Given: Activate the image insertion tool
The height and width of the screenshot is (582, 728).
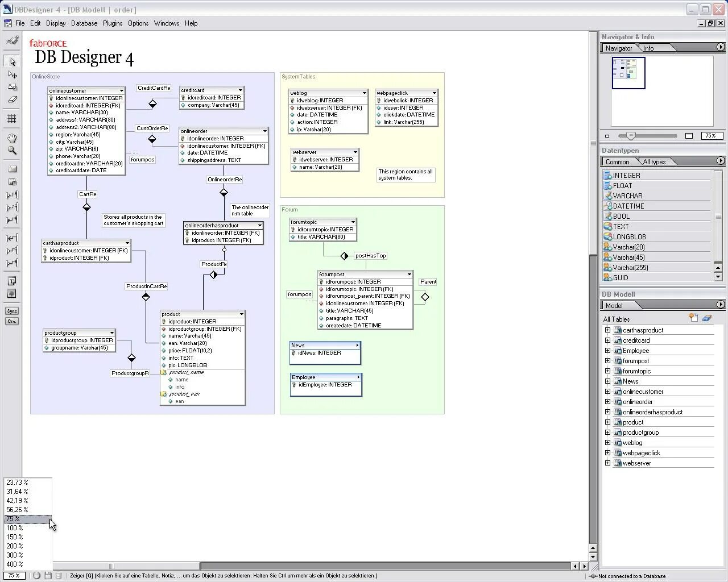Looking at the screenshot, I should [12, 293].
